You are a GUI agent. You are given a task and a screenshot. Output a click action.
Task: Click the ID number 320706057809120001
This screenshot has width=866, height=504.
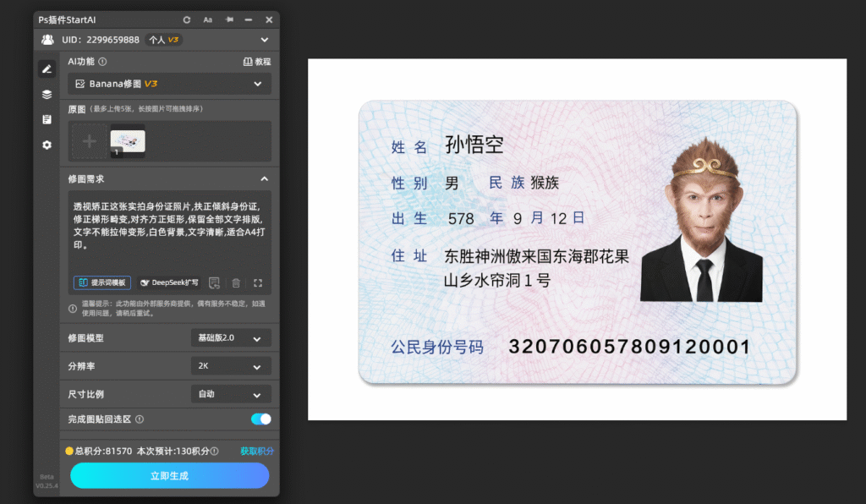629,347
